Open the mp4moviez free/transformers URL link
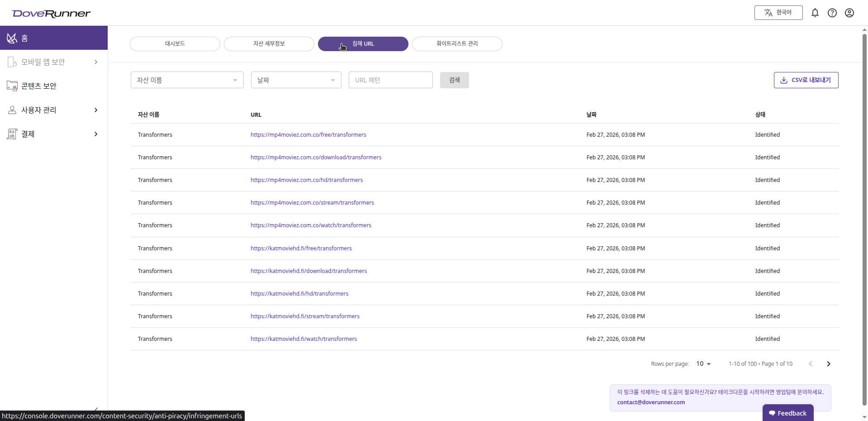The width and height of the screenshot is (868, 421). (308, 135)
